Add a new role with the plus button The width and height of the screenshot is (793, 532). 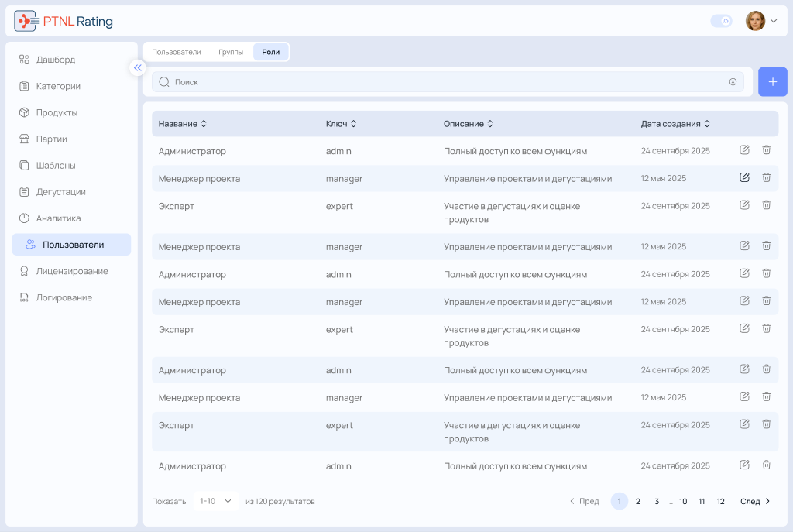[x=772, y=82]
